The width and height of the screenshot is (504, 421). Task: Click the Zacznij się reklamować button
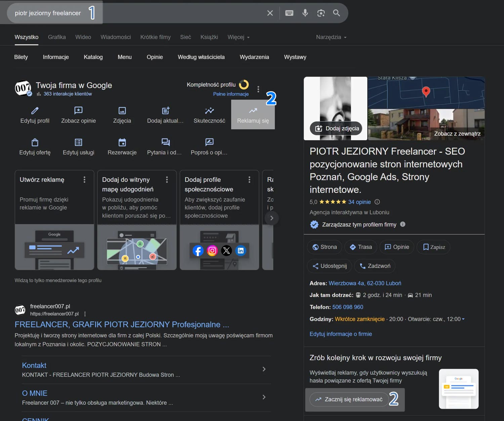(x=349, y=399)
